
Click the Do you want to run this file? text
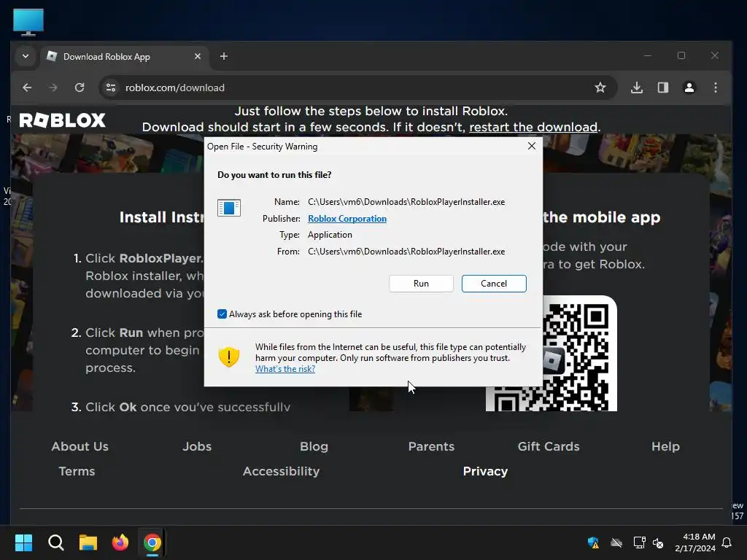click(x=274, y=175)
